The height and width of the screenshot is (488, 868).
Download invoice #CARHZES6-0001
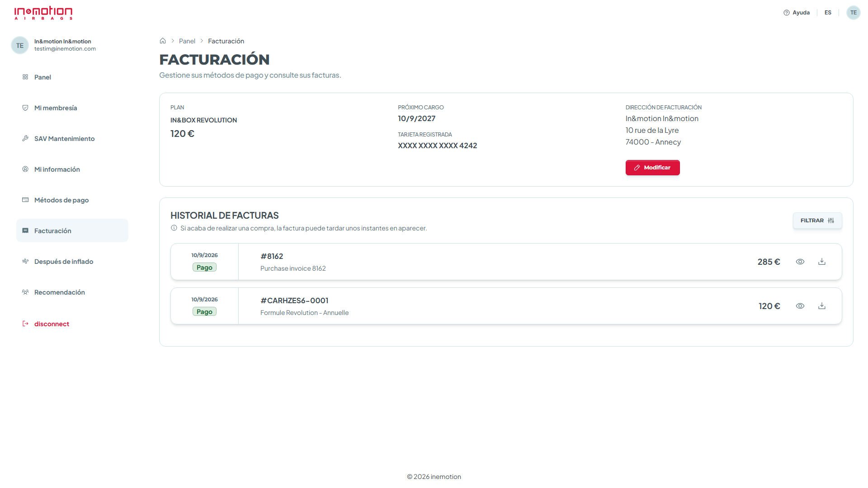(821, 306)
